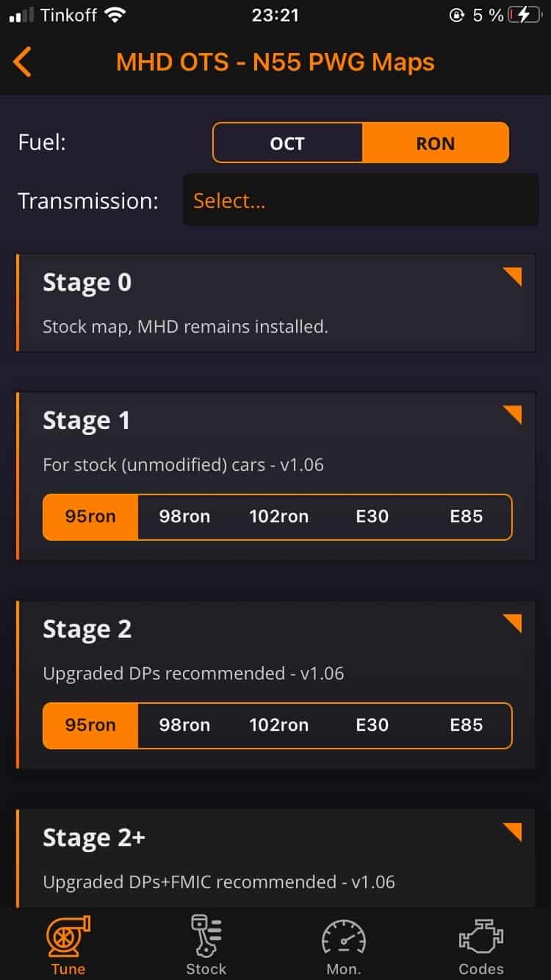The width and height of the screenshot is (551, 980).
Task: Select E85 under Stage 2
Action: pyautogui.click(x=466, y=725)
